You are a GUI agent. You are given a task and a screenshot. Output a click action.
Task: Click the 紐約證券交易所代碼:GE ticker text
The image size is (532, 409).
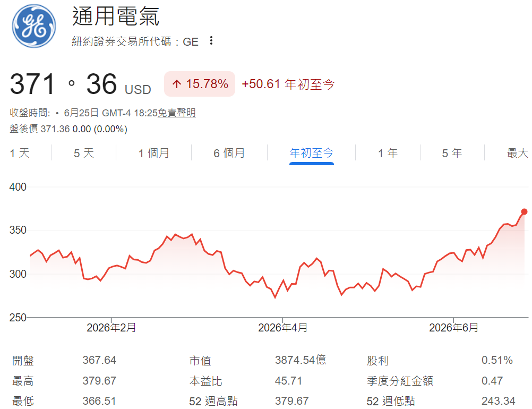pyautogui.click(x=135, y=42)
